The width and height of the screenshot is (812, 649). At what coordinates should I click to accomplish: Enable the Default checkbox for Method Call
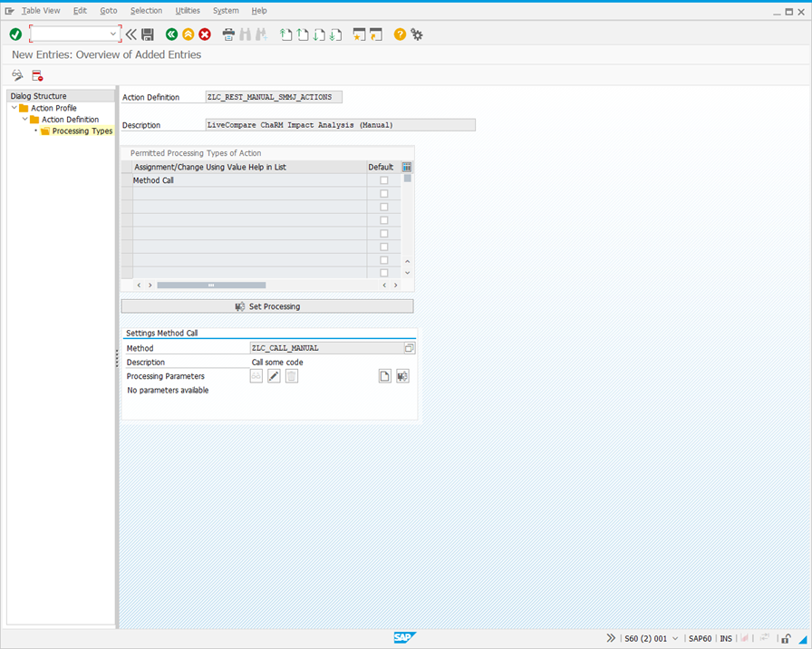pyautogui.click(x=383, y=179)
